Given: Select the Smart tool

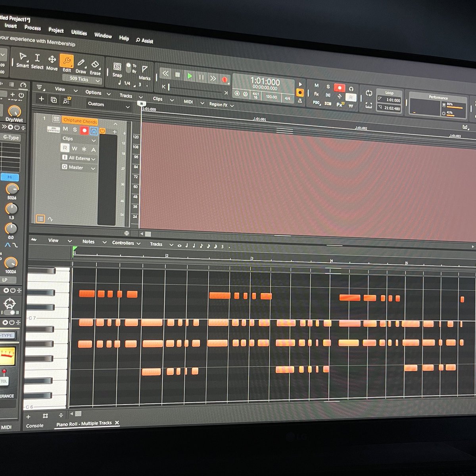Looking at the screenshot, I should [23, 60].
